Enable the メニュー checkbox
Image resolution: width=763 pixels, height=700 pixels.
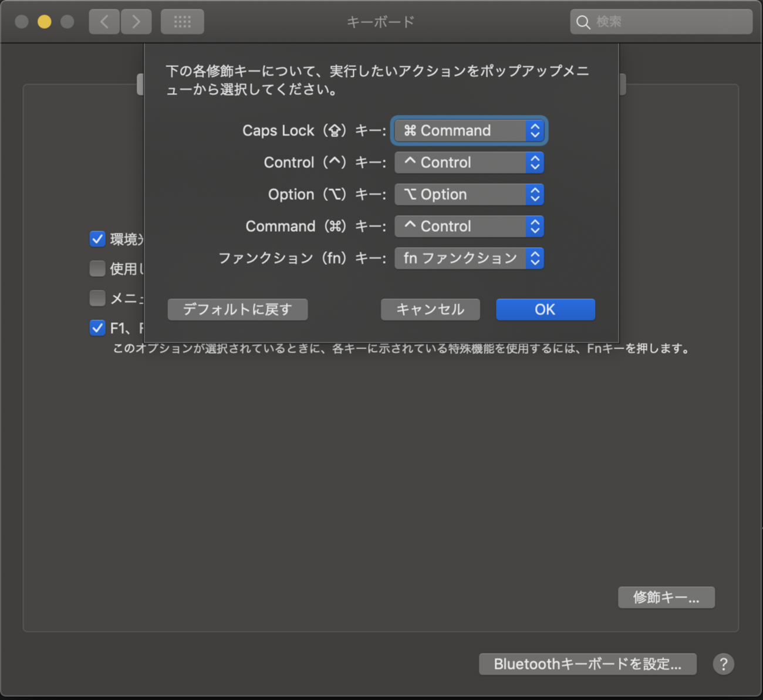pyautogui.click(x=97, y=297)
